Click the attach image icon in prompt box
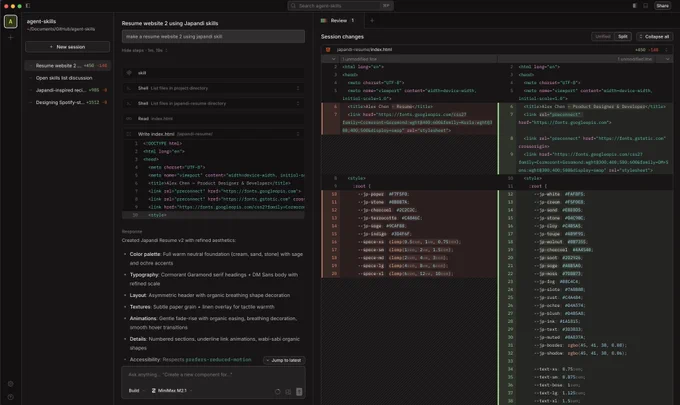 coord(288,392)
